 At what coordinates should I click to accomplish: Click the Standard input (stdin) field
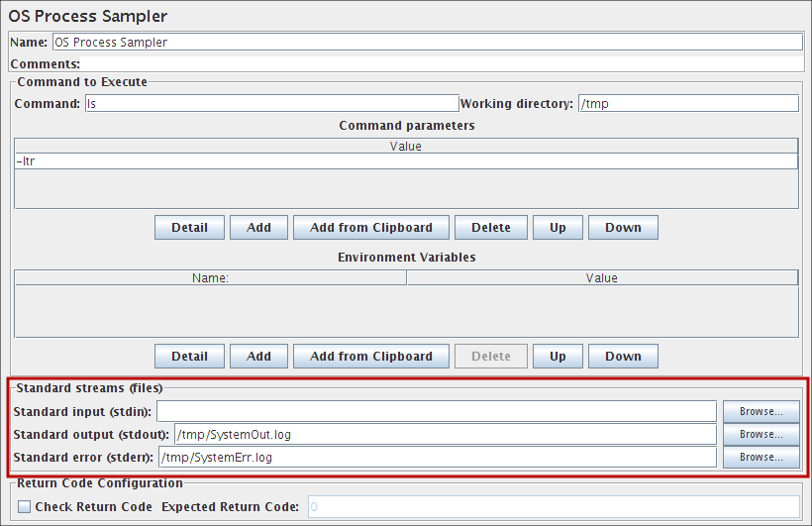click(436, 411)
